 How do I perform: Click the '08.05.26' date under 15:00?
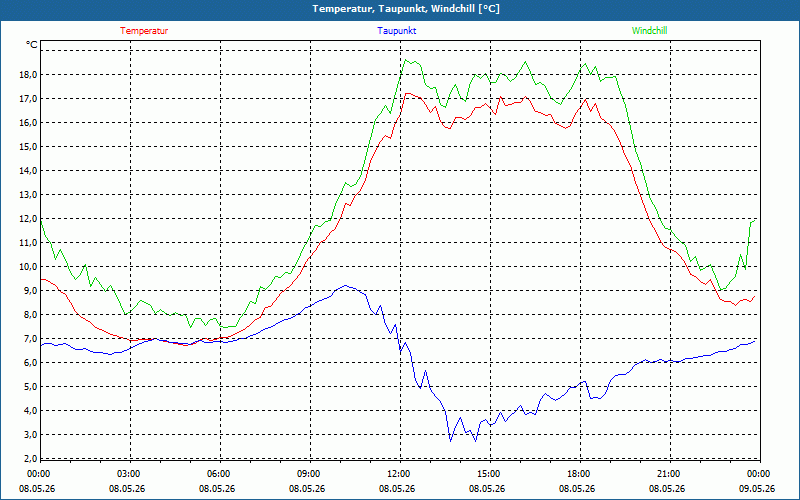(x=487, y=488)
